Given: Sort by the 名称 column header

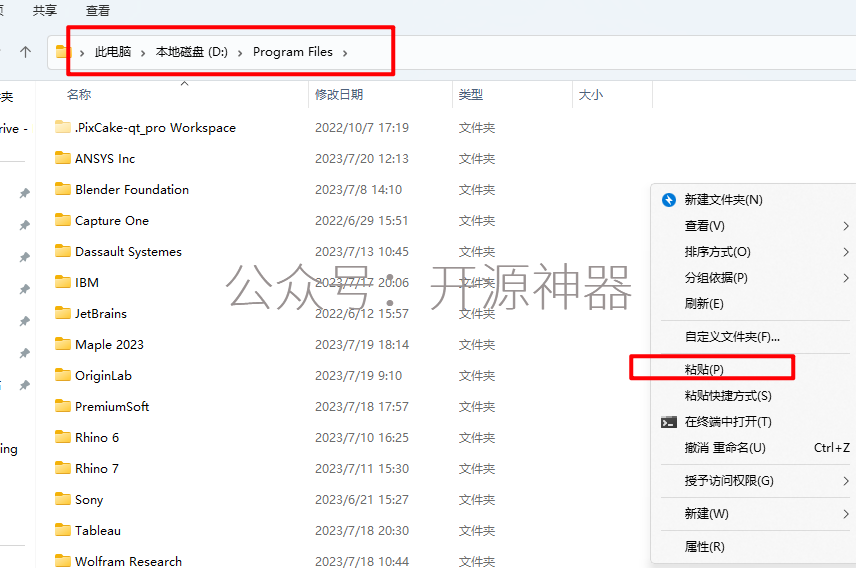Looking at the screenshot, I should tap(79, 94).
